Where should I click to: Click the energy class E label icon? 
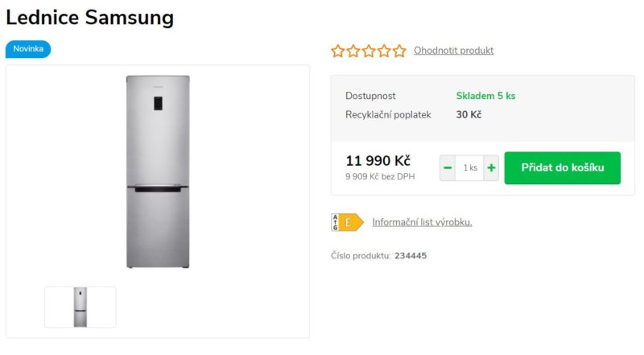[x=347, y=222]
